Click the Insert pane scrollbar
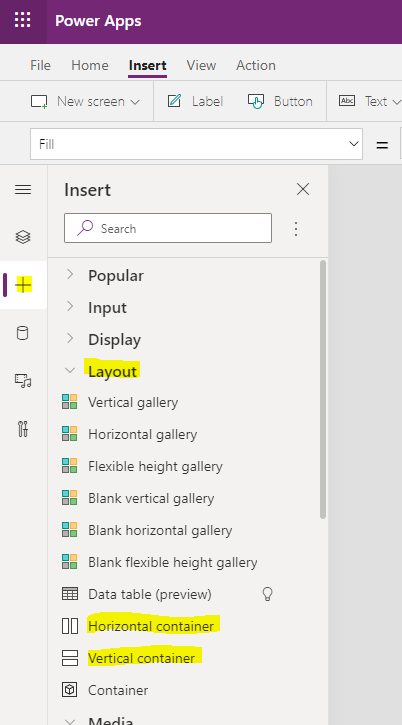402x725 pixels. (x=323, y=389)
